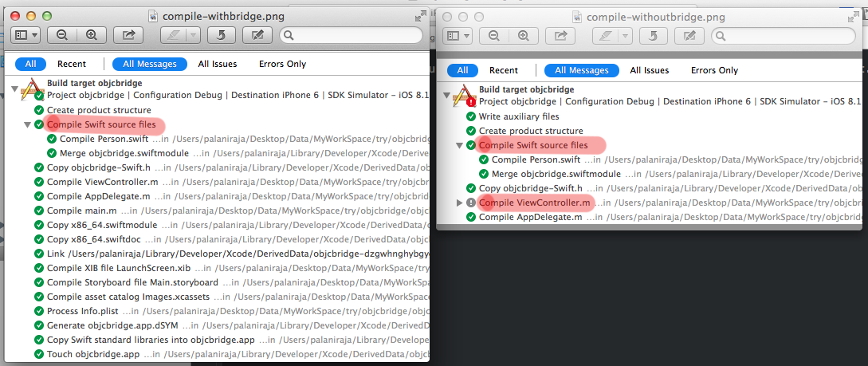Select Errors Only in right build log

[x=714, y=70]
